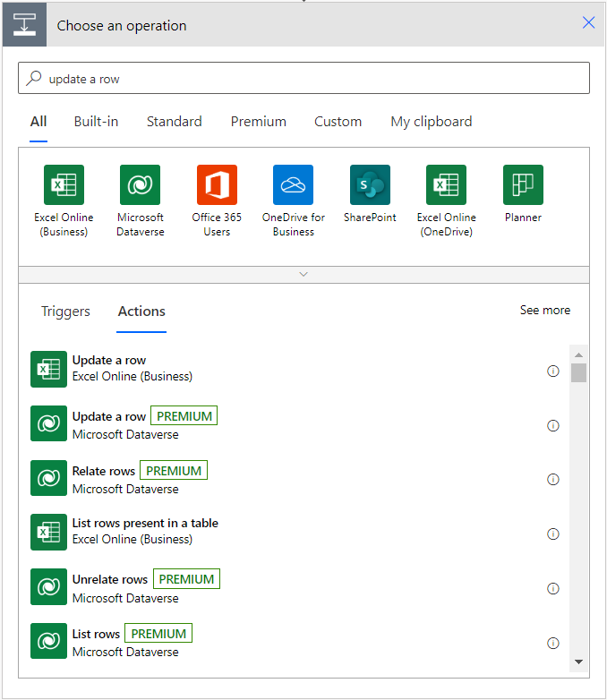Expand the connectors list with the chevron
Viewport: 607px width, 700px height.
coord(303,275)
